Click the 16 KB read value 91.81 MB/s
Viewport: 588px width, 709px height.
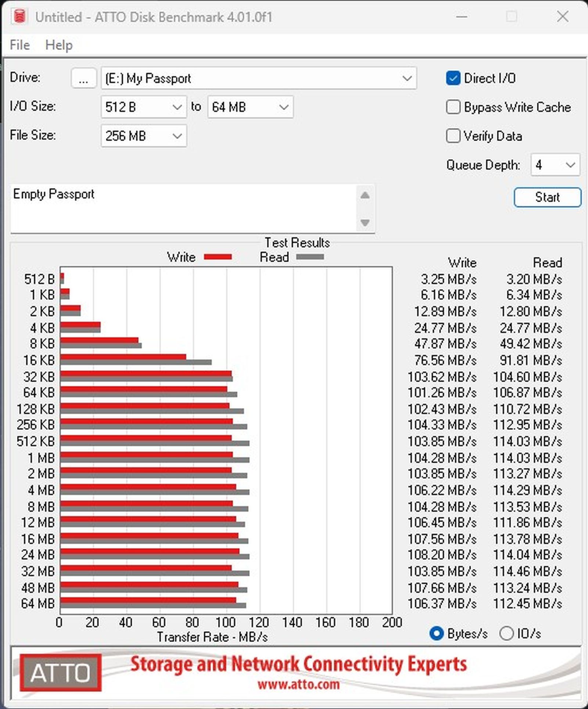[531, 360]
